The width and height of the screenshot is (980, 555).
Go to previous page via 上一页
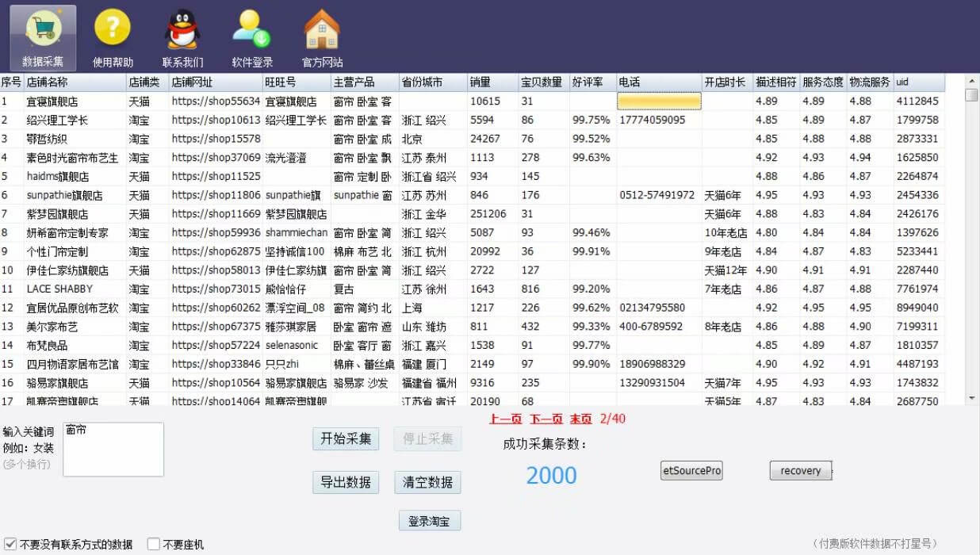click(506, 419)
